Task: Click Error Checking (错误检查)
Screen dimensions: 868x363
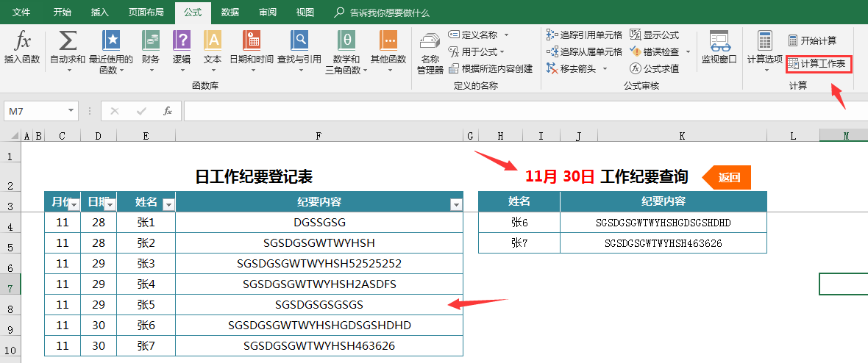Action: click(x=655, y=51)
